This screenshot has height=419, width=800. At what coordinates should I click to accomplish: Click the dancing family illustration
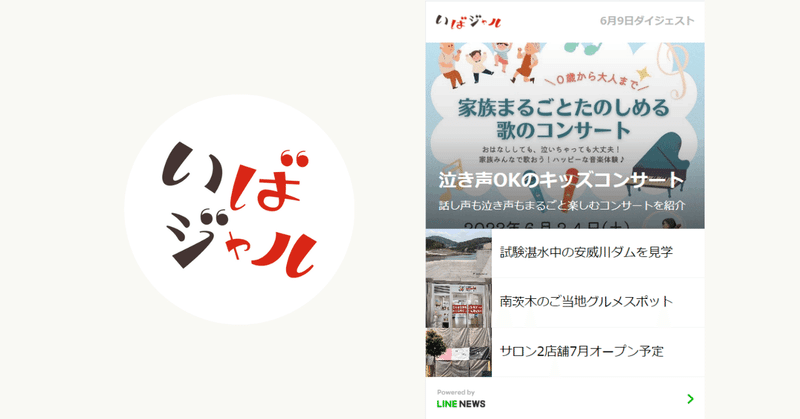486,63
